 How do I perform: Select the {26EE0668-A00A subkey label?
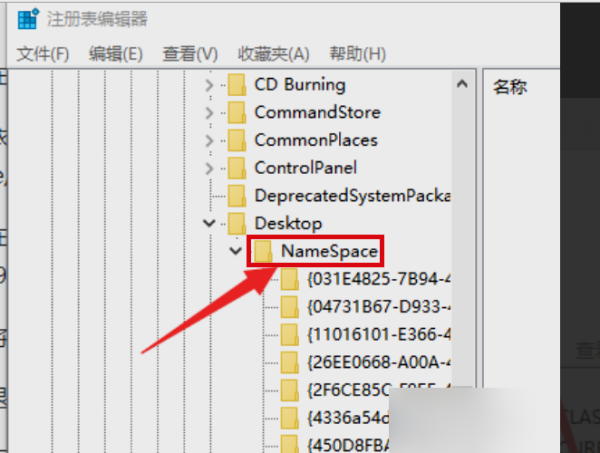click(379, 362)
